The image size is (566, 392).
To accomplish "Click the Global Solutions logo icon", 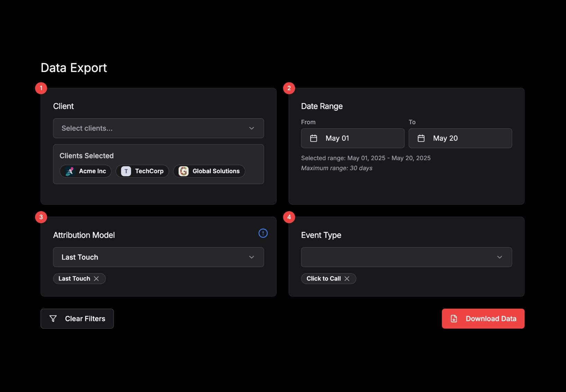I will coord(183,171).
